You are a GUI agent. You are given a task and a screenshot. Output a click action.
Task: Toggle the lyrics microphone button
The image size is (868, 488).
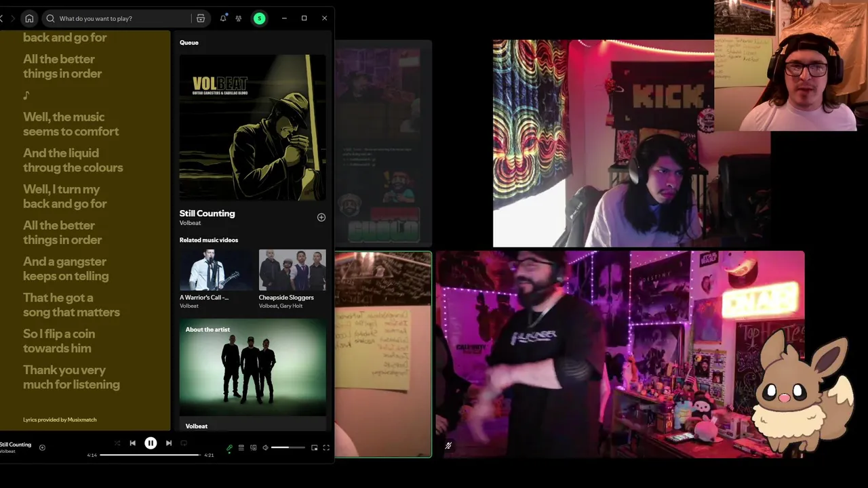[x=229, y=447]
